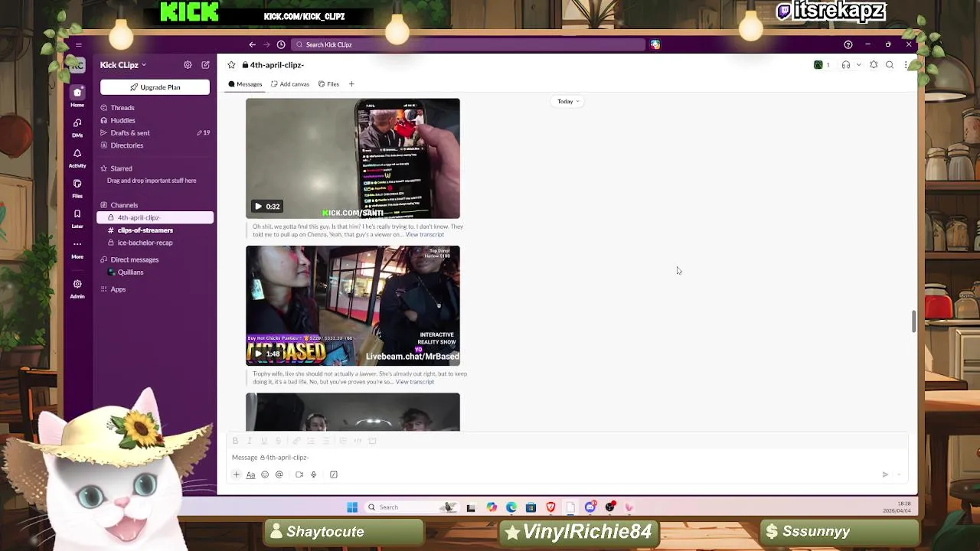The height and width of the screenshot is (551, 980).
Task: Open Brave browser from taskbar
Action: [550, 507]
